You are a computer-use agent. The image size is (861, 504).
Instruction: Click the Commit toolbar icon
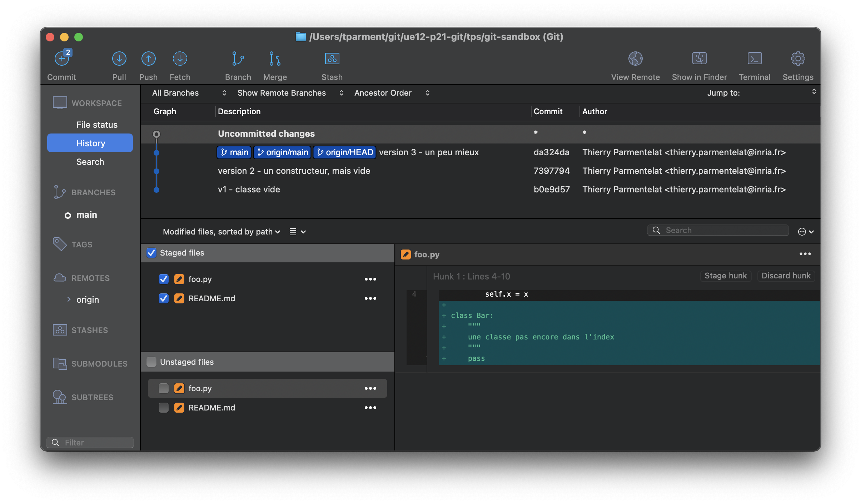pyautogui.click(x=62, y=59)
